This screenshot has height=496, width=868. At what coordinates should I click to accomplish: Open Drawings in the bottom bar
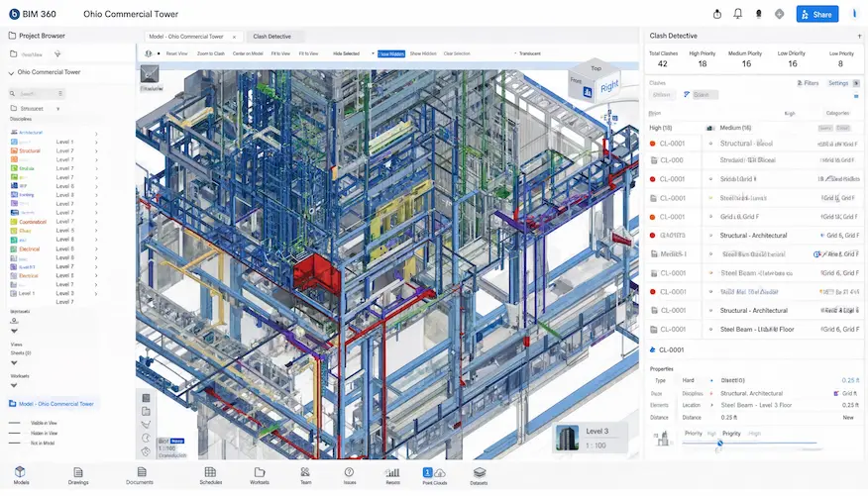click(78, 475)
